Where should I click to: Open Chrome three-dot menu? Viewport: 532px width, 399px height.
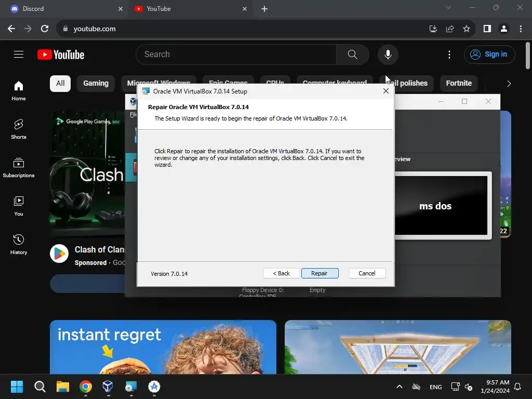[521, 29]
